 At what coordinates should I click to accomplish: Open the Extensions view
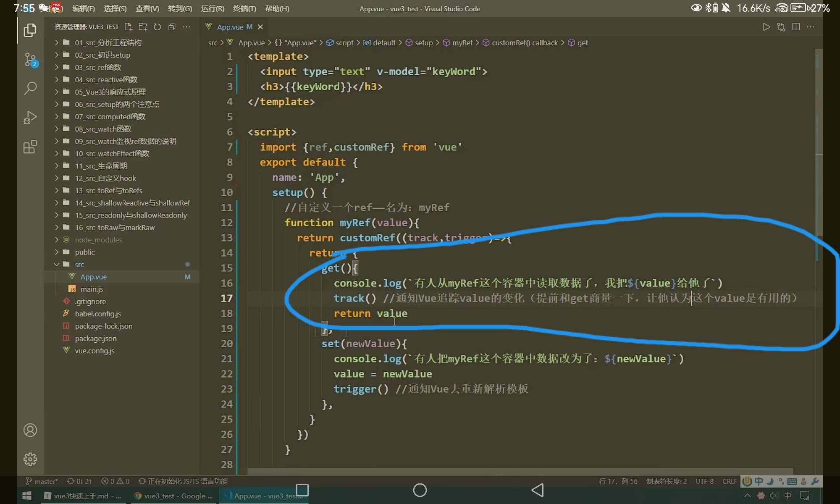[x=30, y=147]
